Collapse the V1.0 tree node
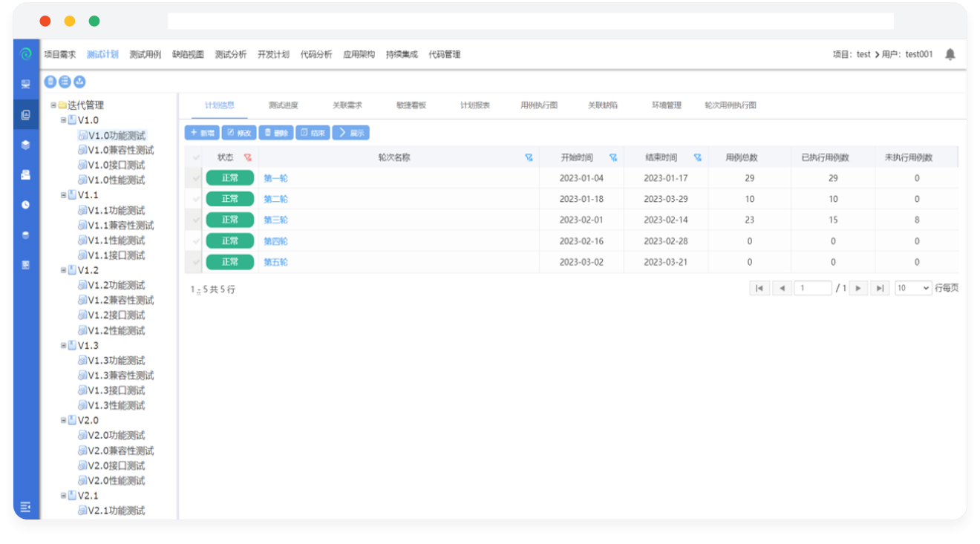The width and height of the screenshot is (980, 544). point(64,119)
